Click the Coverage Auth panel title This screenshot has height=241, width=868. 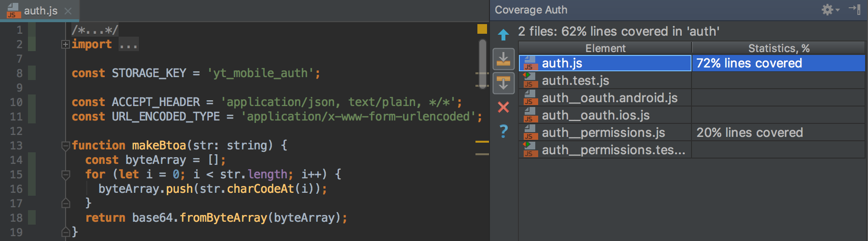(531, 10)
